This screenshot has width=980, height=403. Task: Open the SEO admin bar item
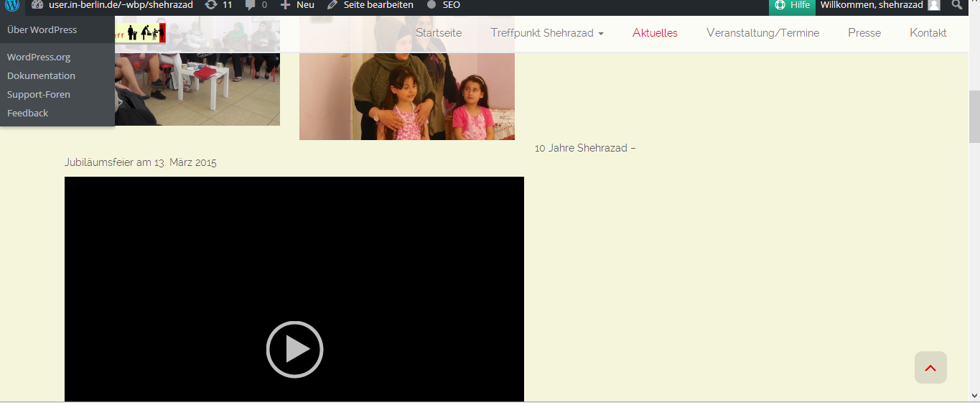(444, 5)
